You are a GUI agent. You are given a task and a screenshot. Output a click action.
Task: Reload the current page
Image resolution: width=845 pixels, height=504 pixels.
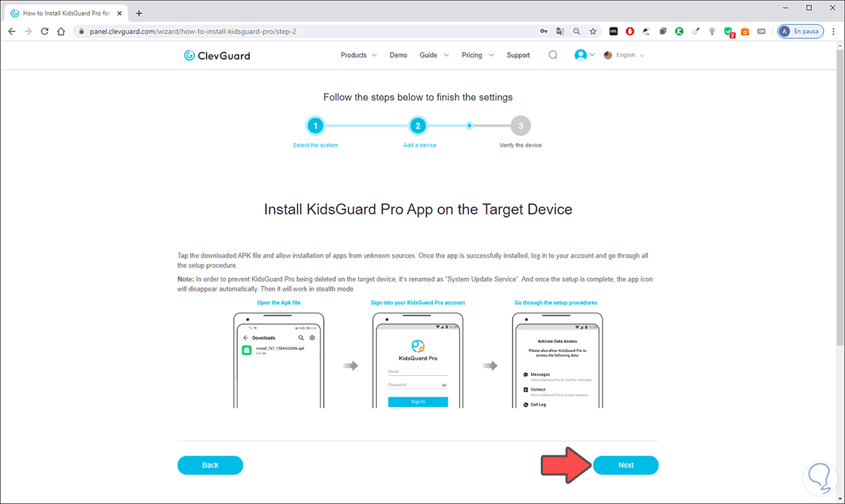pos(44,31)
